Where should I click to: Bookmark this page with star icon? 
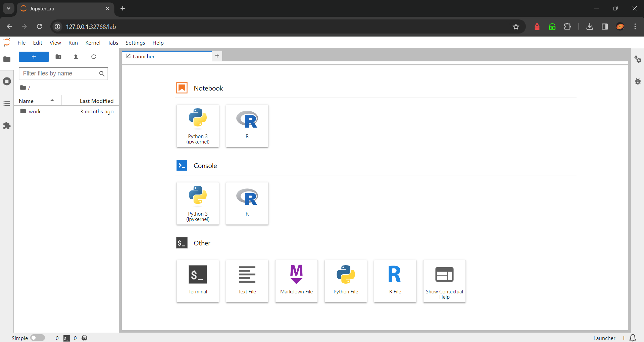click(x=516, y=26)
